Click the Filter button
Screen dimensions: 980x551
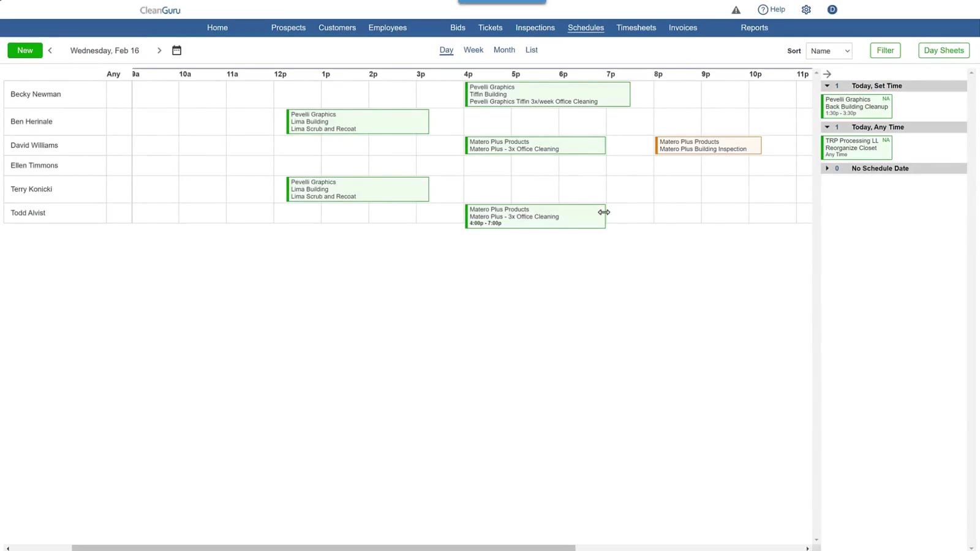click(x=885, y=51)
